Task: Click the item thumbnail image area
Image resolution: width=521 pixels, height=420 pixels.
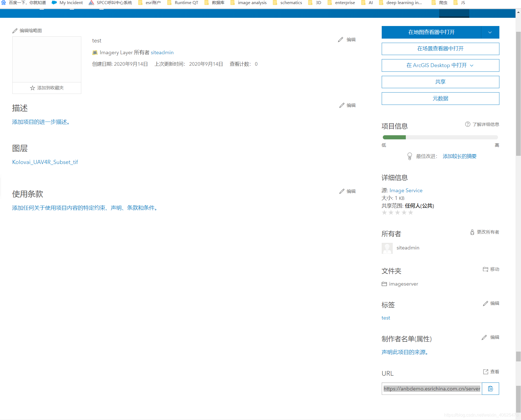Action: pos(47,59)
